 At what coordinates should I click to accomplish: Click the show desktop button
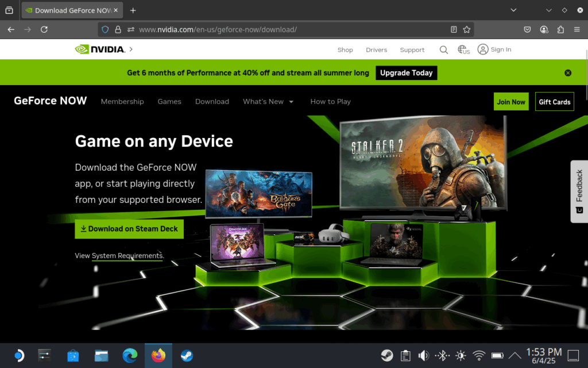(x=574, y=355)
